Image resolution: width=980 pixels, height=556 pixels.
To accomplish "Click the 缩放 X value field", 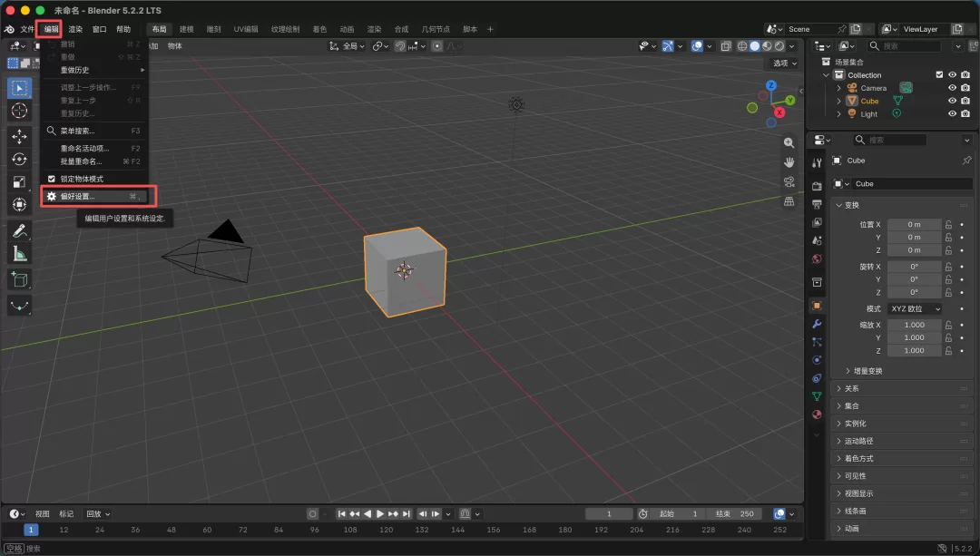I will [x=915, y=325].
